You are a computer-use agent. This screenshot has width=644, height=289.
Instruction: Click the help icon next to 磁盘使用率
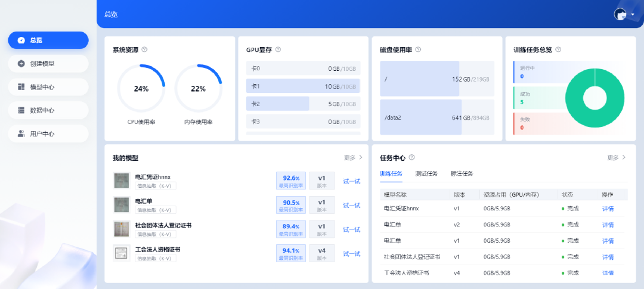click(x=418, y=49)
